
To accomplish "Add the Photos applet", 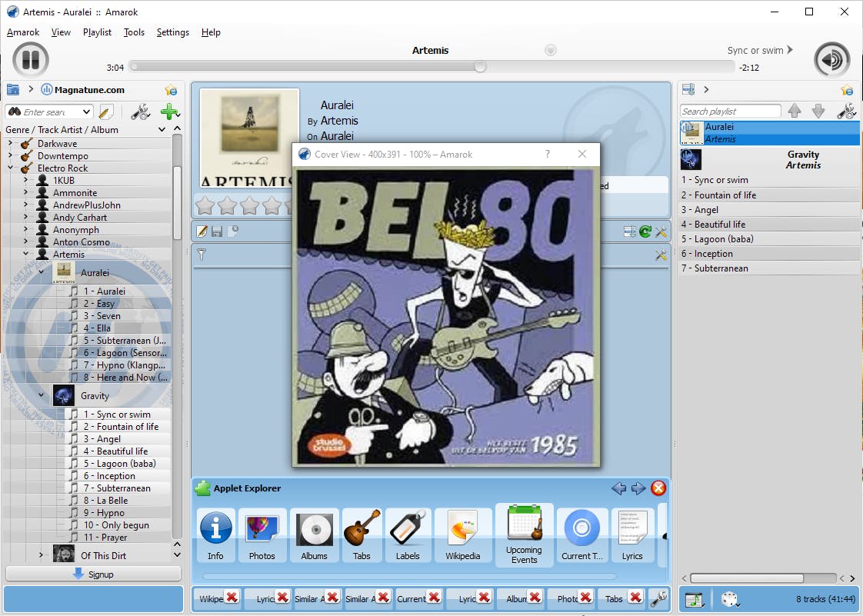I will pos(262,535).
